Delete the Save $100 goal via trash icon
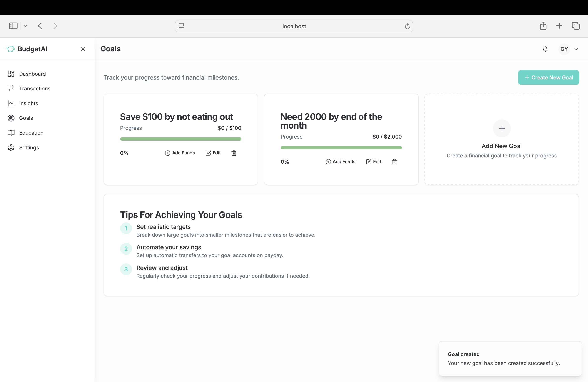588x382 pixels. 234,153
